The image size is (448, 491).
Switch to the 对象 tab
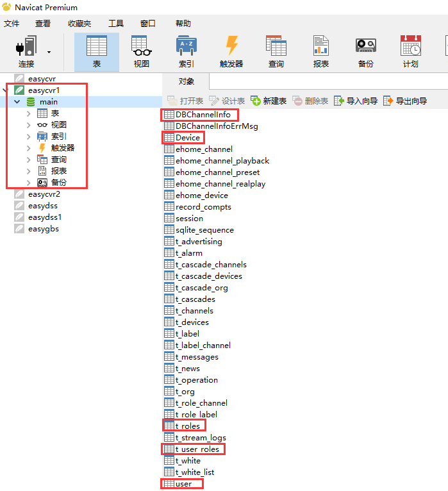pos(186,81)
